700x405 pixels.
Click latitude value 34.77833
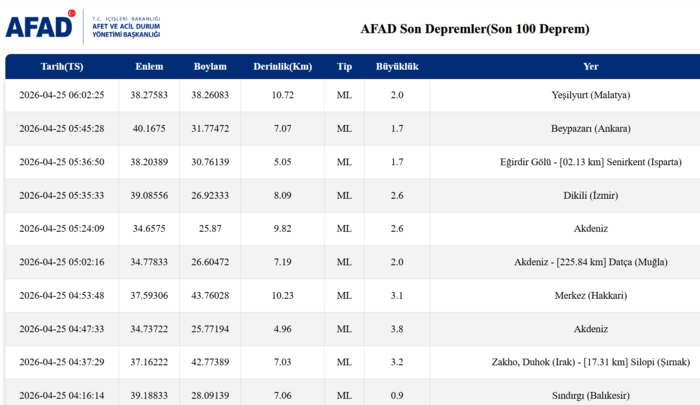(149, 262)
